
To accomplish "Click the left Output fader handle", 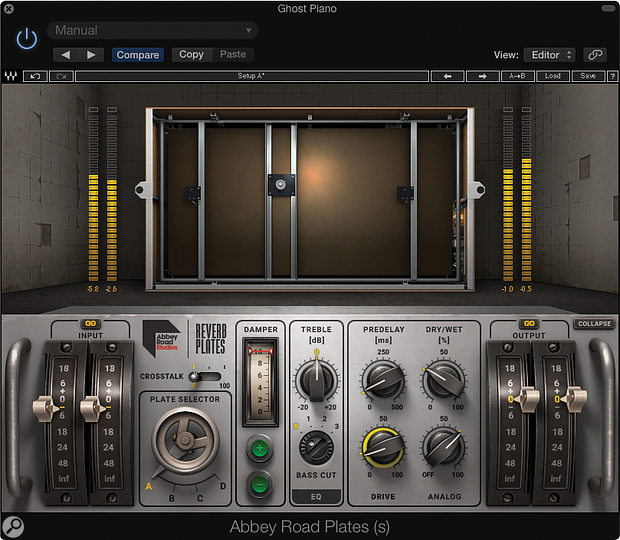I will coord(528,398).
